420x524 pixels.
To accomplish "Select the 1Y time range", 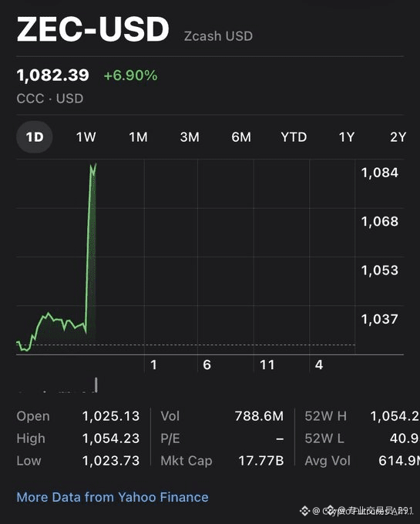I will (347, 137).
